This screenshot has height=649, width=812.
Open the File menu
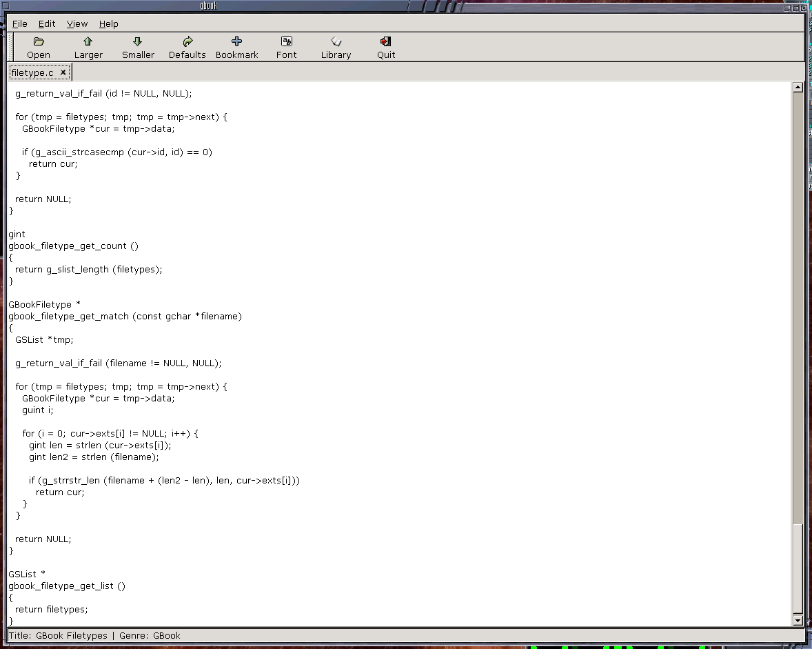click(20, 23)
